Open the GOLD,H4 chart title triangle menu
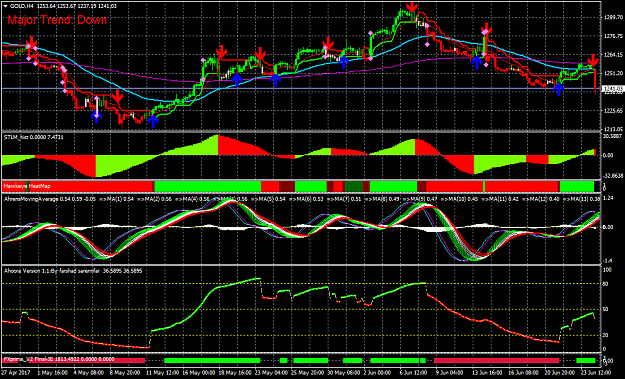The image size is (625, 379). (x=6, y=6)
